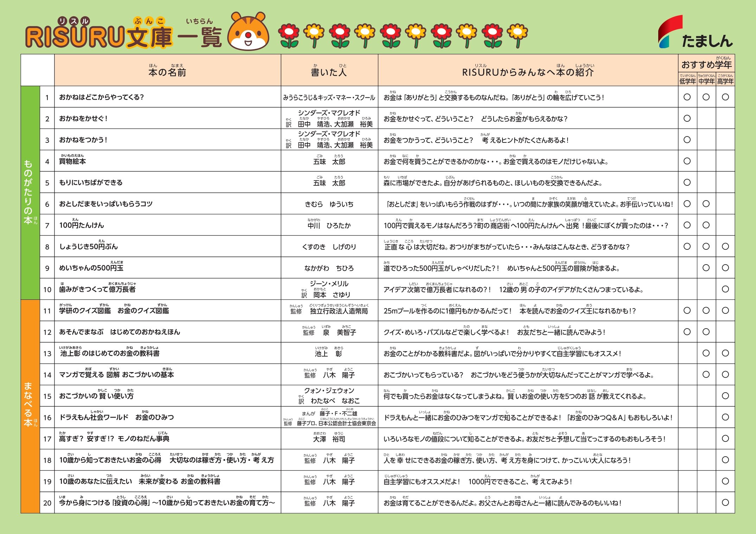Screen dimensions: 756x534
Task: Click author くすのき しげのり
Action: (329, 247)
